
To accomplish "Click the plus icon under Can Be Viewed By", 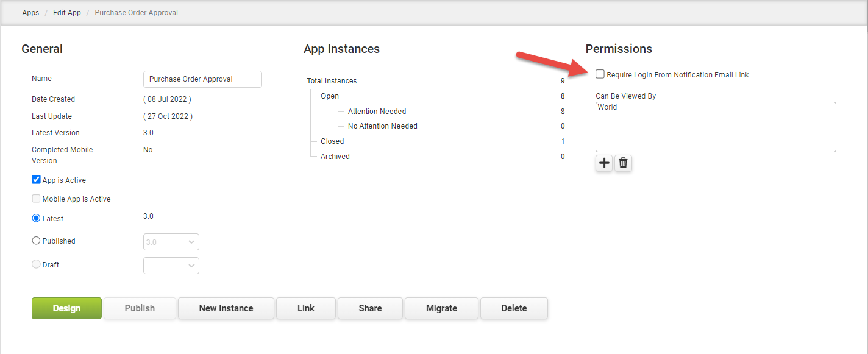I will 604,163.
